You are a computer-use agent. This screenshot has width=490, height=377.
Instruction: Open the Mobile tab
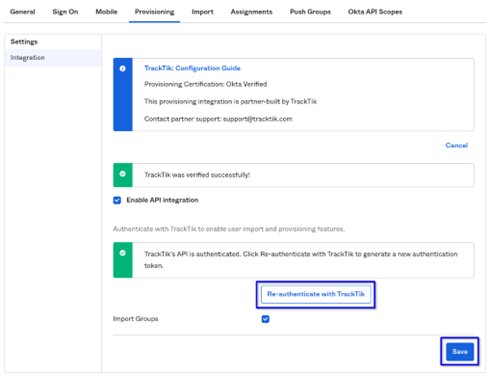pyautogui.click(x=106, y=12)
